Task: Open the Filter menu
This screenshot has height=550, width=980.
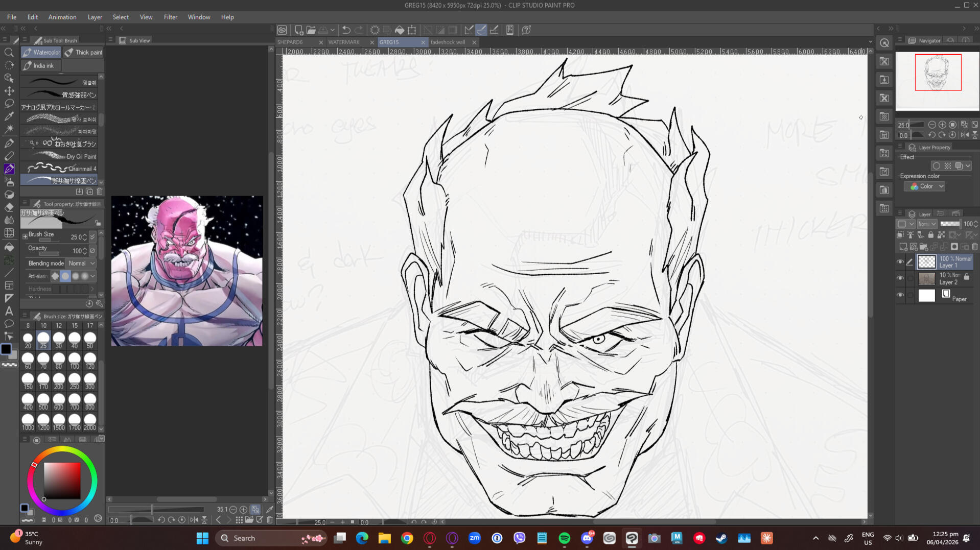Action: (170, 17)
